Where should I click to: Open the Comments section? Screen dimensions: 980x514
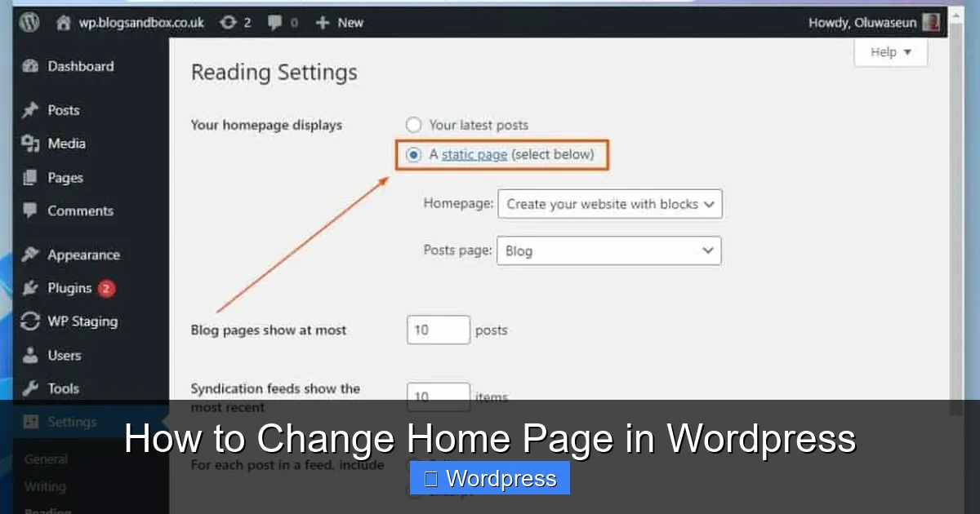(29, 210)
